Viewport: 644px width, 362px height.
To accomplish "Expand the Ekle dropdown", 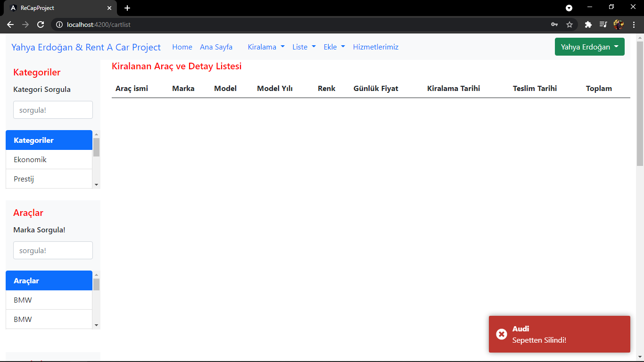I will [x=334, y=47].
